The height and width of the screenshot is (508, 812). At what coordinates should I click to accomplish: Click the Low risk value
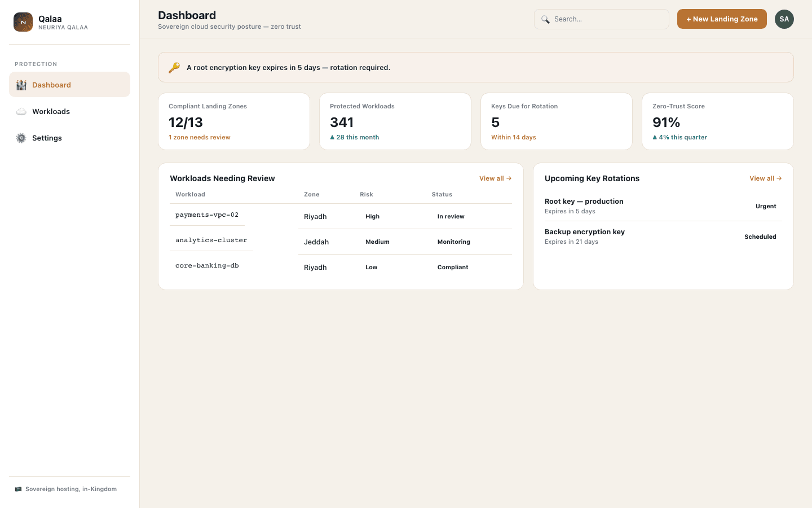point(372,268)
